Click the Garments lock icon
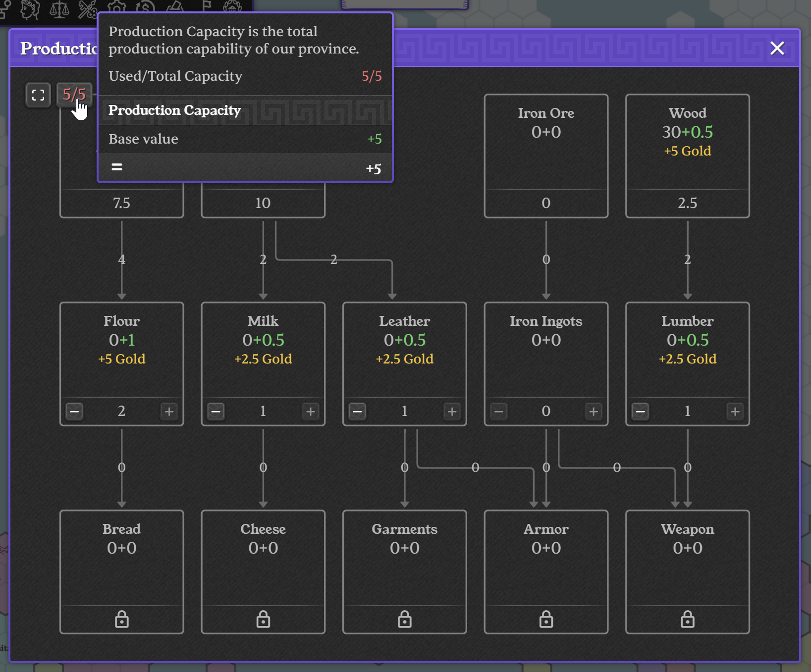The image size is (811, 672). point(405,619)
